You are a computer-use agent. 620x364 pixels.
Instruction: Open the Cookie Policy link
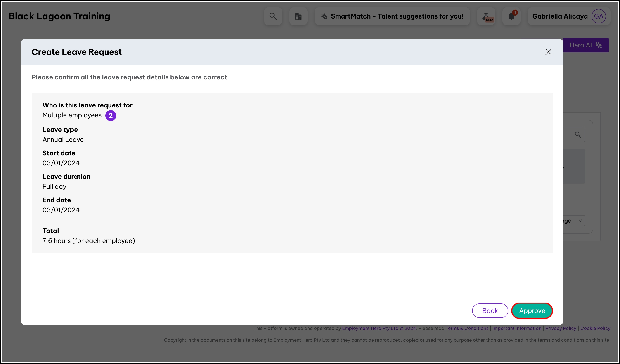click(595, 328)
